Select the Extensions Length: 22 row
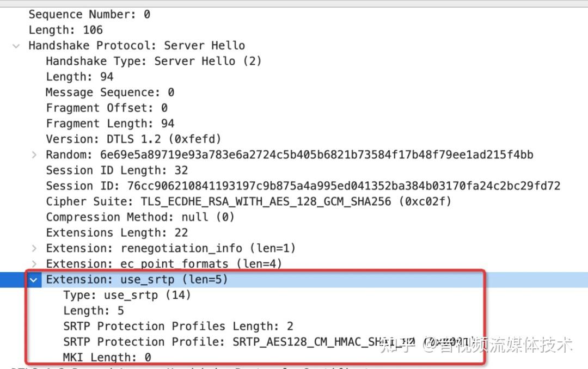Viewport: 588px width, 369px height. pyautogui.click(x=116, y=232)
